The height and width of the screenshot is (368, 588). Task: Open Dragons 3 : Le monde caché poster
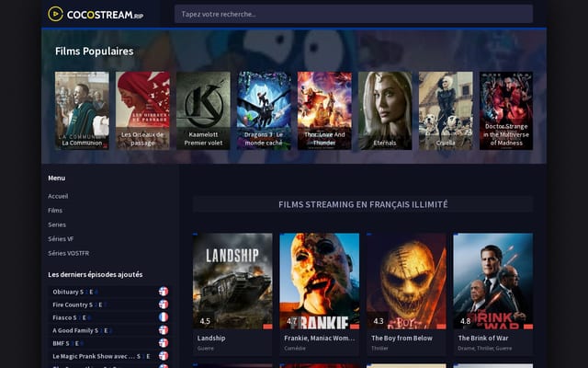[264, 110]
